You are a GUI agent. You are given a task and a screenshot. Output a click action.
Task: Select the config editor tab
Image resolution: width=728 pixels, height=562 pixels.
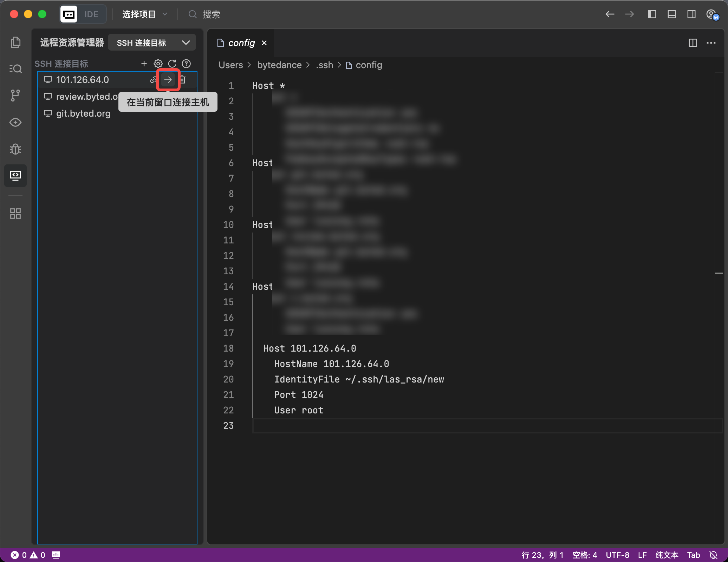coord(241,43)
